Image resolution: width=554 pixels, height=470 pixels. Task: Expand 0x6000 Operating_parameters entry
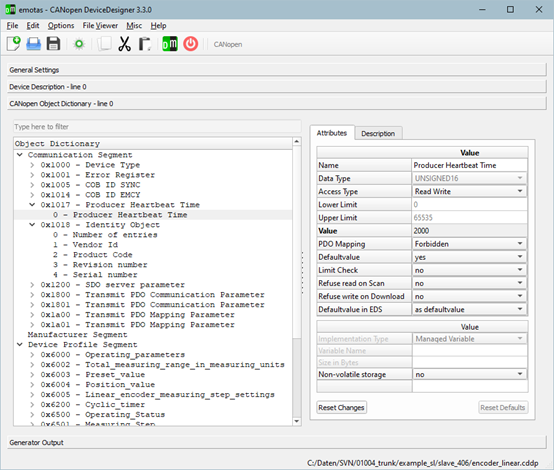coord(32,355)
